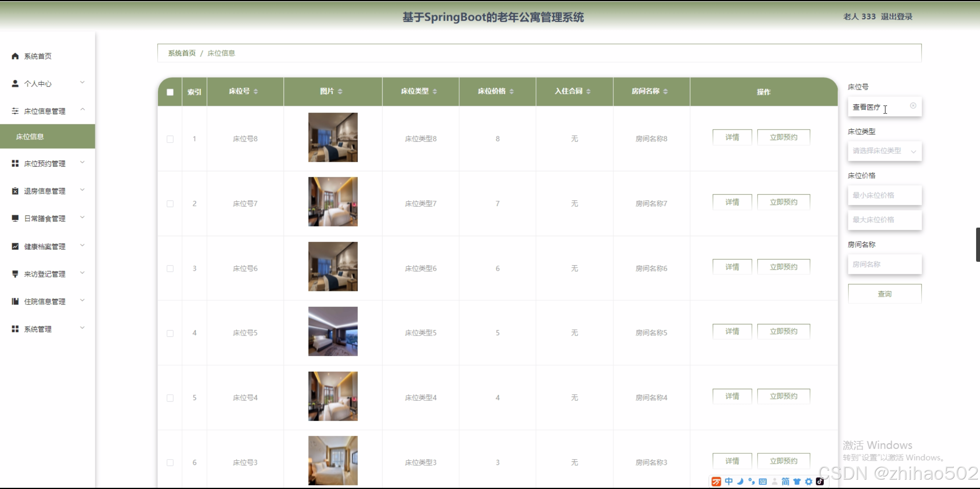Click the monitor icon for 日常膳食管理

coord(15,218)
